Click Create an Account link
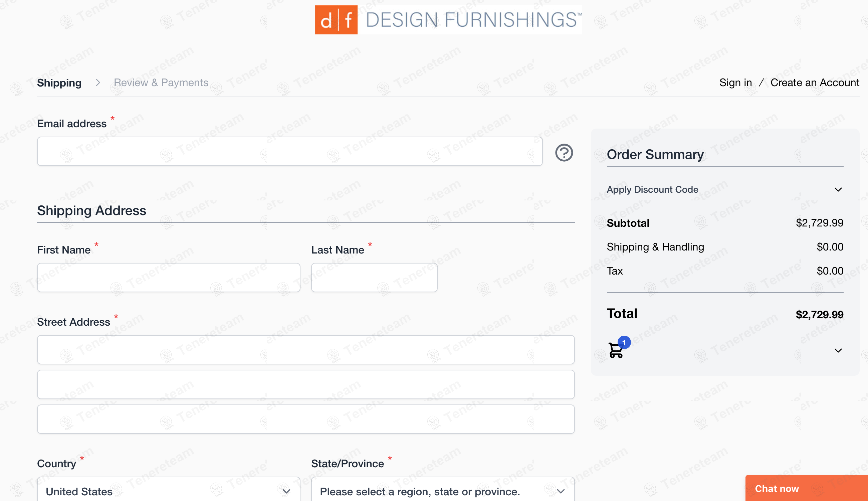The height and width of the screenshot is (501, 868). point(815,82)
